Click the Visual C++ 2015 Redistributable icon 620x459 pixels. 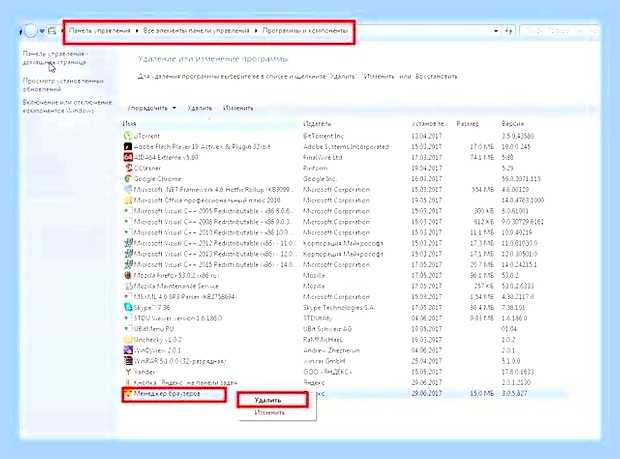click(128, 264)
